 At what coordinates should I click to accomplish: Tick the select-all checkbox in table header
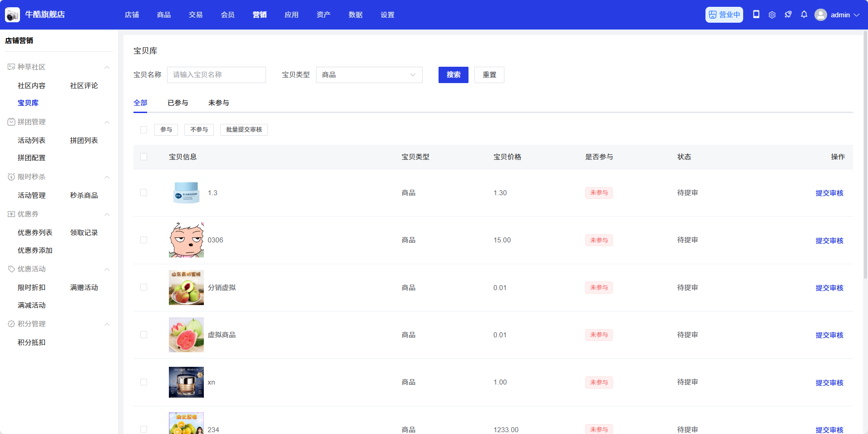click(x=144, y=157)
